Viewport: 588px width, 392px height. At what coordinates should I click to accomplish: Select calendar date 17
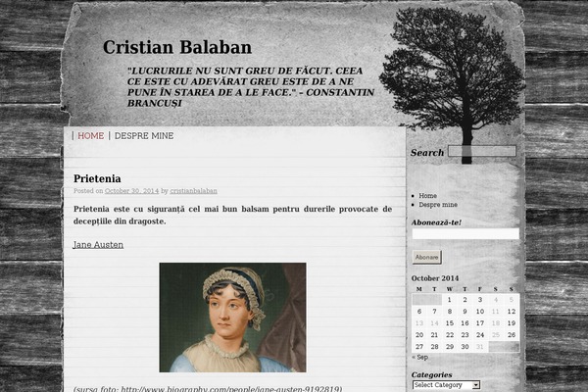480,323
